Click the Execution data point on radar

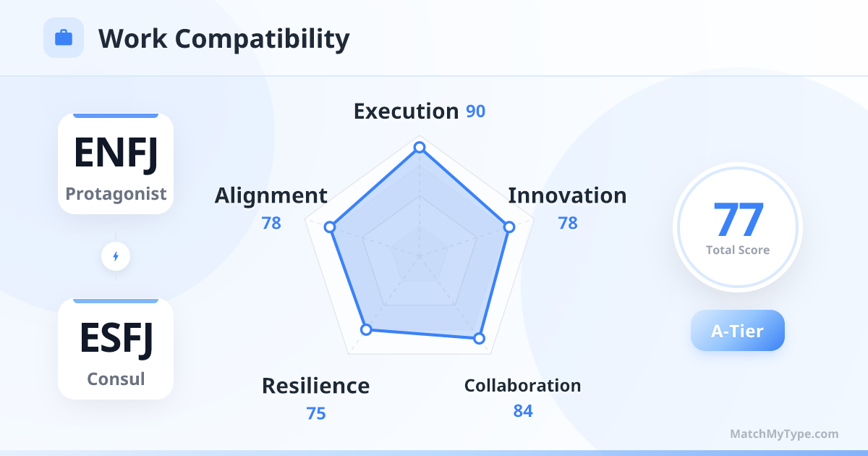pyautogui.click(x=419, y=148)
